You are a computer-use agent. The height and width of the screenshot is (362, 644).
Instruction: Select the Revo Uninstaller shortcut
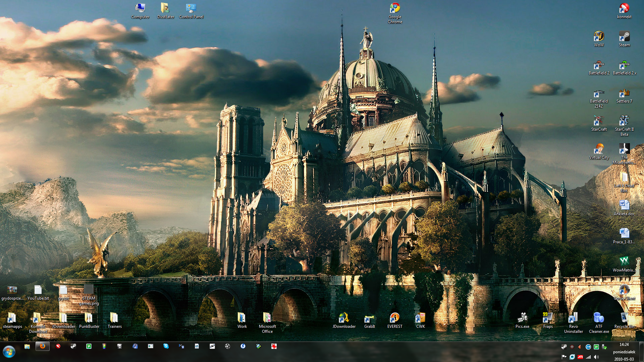tap(573, 323)
